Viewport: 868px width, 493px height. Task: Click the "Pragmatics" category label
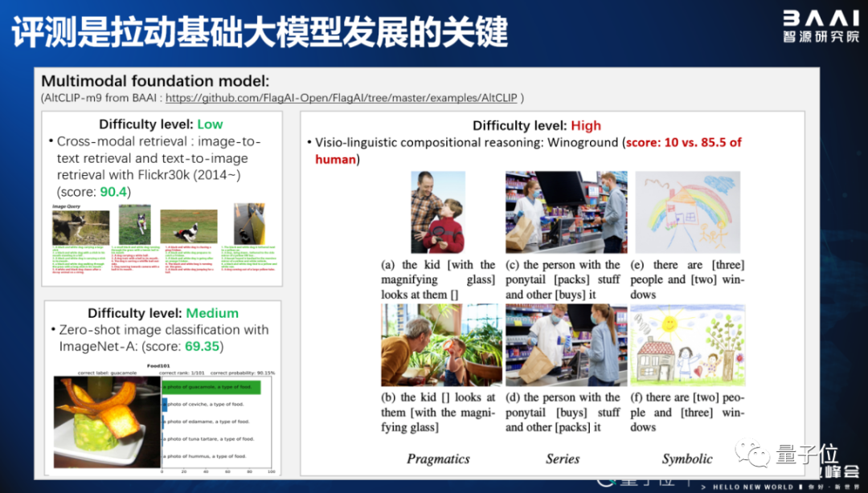point(438,459)
